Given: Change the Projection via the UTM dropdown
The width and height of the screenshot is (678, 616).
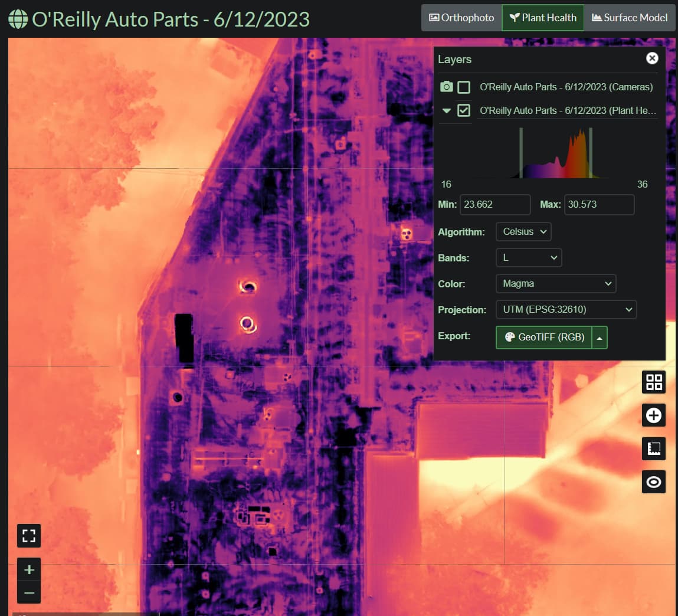Looking at the screenshot, I should coord(565,309).
